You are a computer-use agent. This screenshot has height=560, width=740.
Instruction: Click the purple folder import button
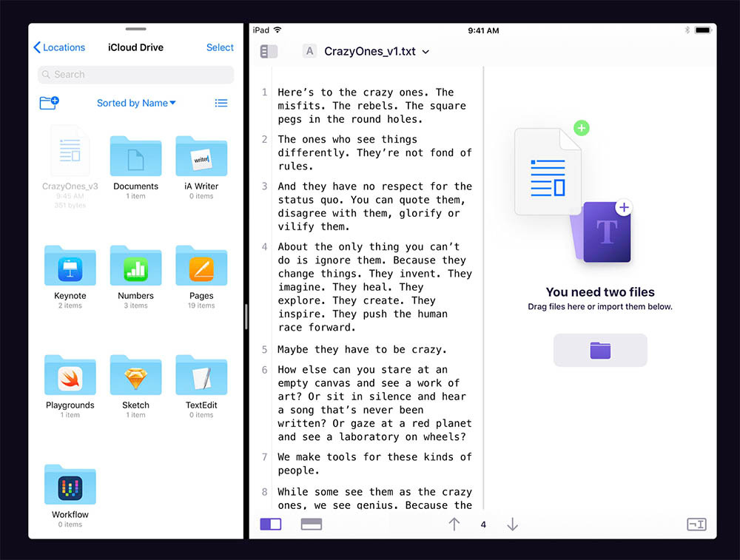tap(600, 350)
